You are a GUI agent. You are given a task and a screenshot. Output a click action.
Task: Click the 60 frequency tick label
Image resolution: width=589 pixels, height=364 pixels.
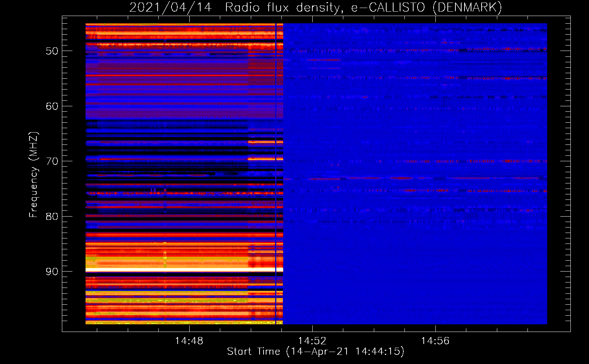coord(52,106)
